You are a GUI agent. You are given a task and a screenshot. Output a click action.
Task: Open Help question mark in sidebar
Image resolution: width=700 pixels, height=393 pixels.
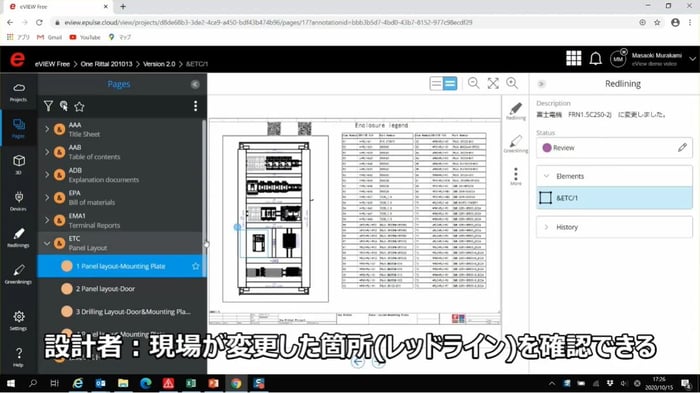tap(18, 357)
